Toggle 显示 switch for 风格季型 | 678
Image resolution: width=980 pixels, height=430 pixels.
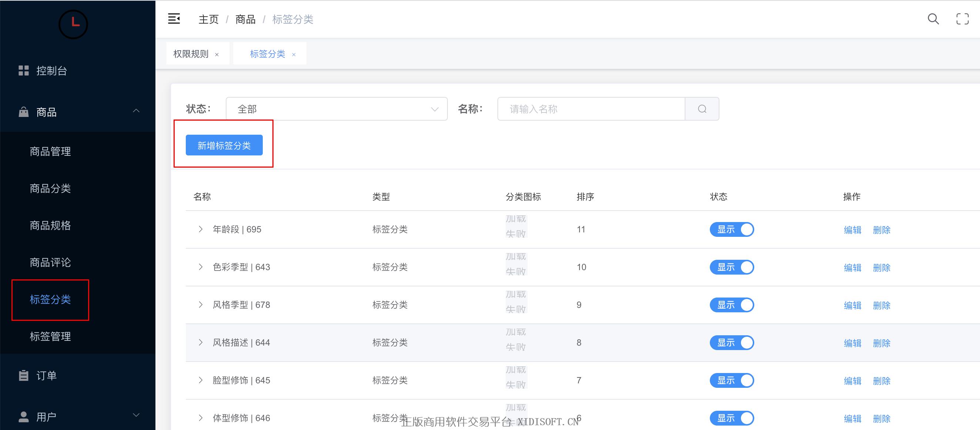732,305
